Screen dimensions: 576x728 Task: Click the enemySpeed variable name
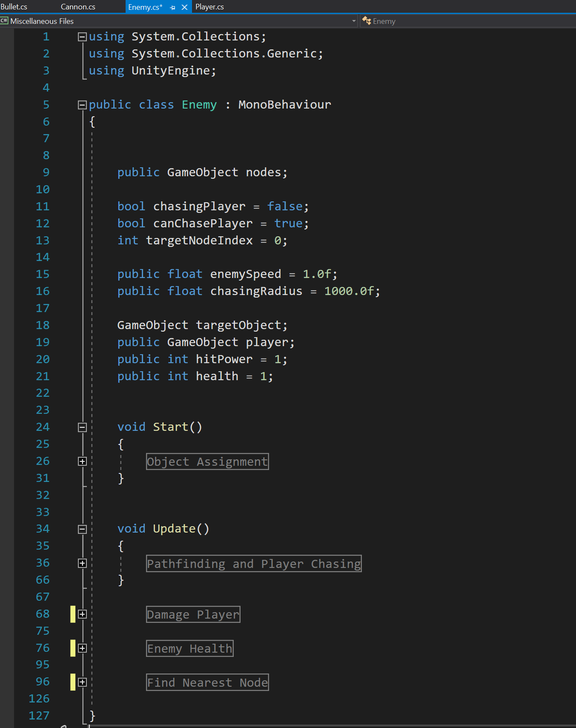[246, 274]
